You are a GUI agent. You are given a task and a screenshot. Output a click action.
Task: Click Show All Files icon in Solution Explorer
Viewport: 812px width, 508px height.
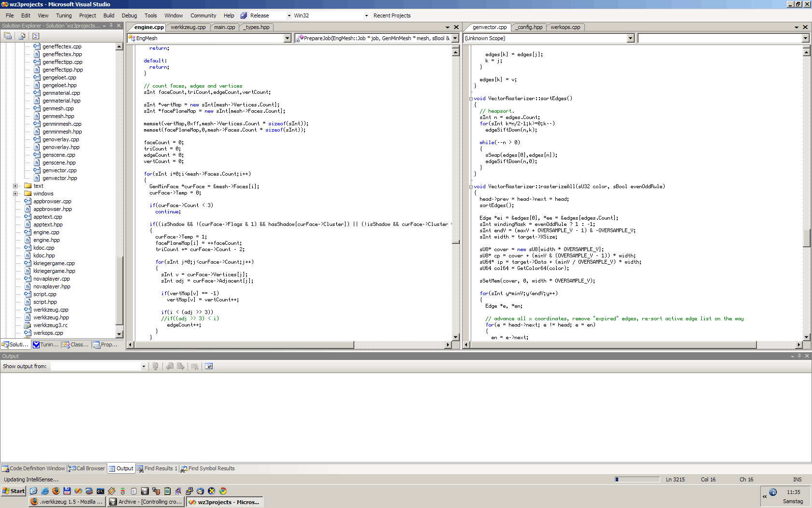(x=22, y=36)
